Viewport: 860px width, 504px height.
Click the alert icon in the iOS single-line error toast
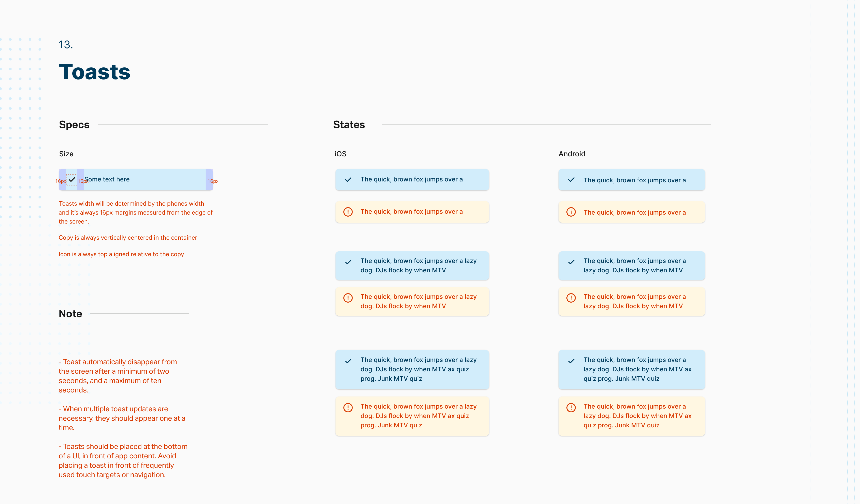[348, 212]
